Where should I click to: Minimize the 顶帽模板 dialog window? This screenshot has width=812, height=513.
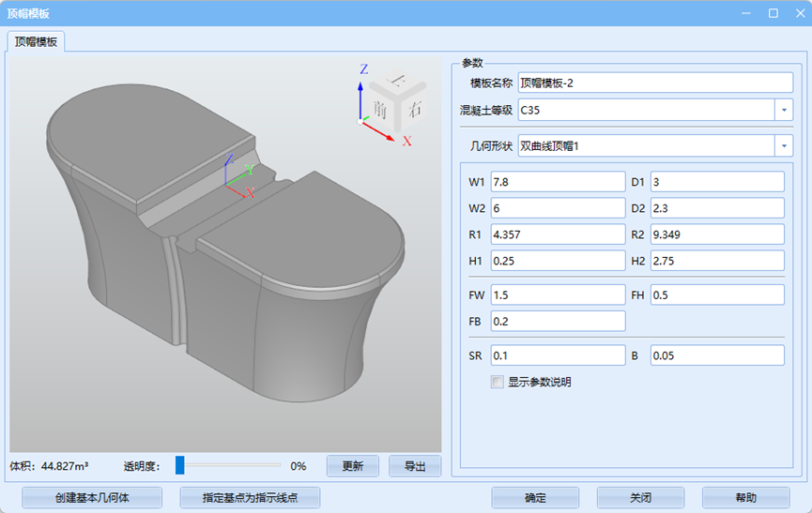tap(748, 13)
